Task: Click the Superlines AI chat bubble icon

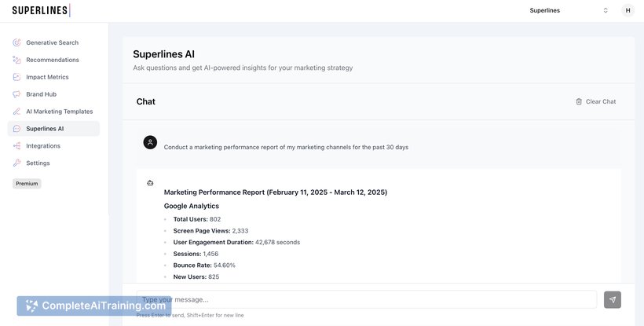Action: (x=16, y=129)
